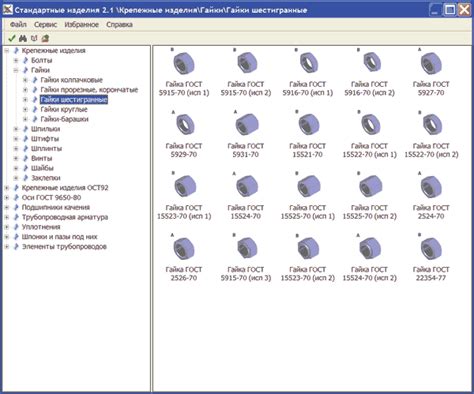Screen dimensions: 474x394
Task: Open the Избранное menu
Action: point(81,24)
